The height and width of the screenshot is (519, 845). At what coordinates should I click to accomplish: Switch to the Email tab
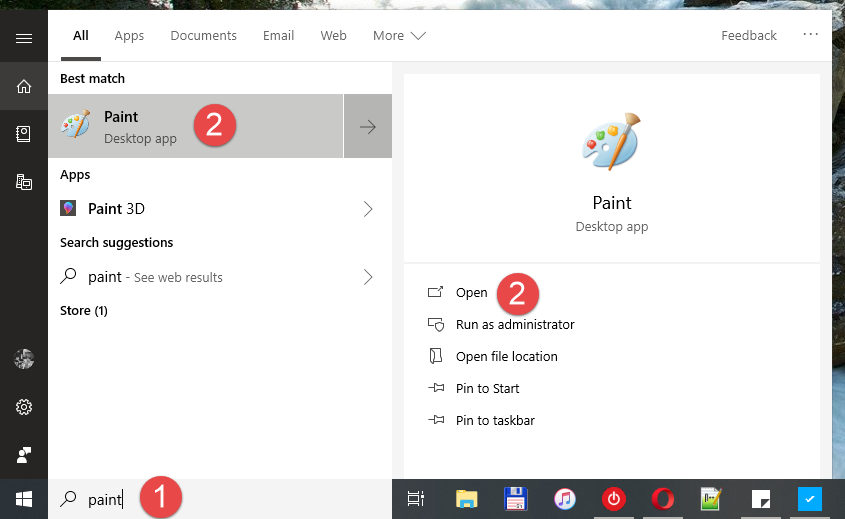[279, 36]
